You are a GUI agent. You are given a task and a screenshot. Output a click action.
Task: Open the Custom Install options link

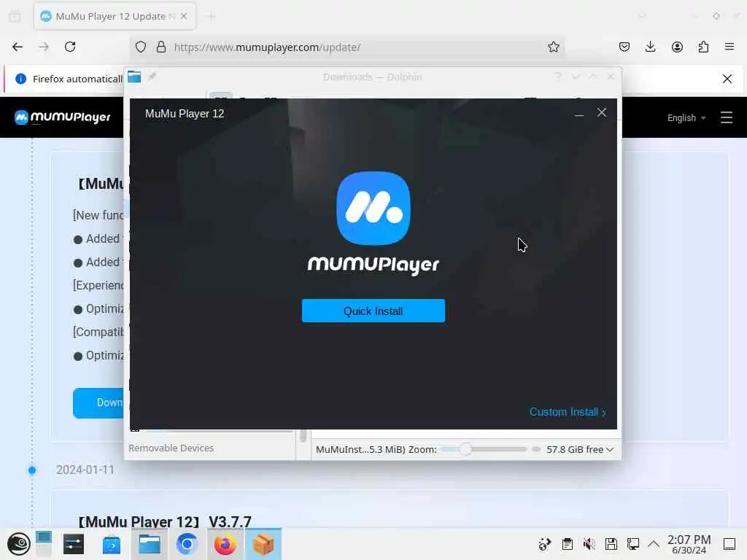click(x=568, y=412)
